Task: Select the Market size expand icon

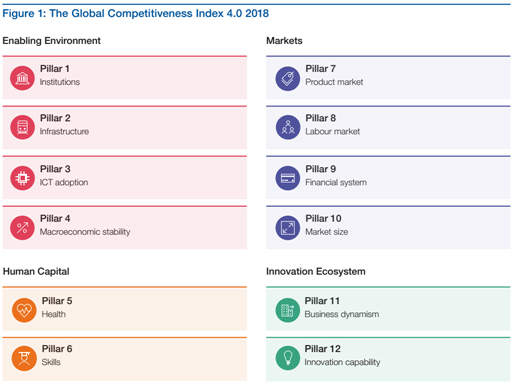Action: (x=288, y=228)
